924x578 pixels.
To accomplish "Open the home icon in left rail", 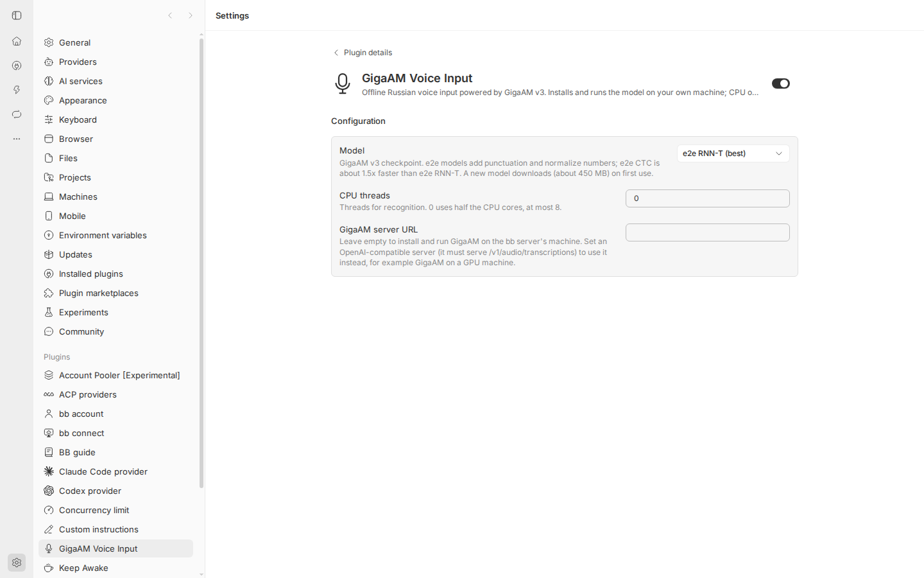I will click(17, 41).
